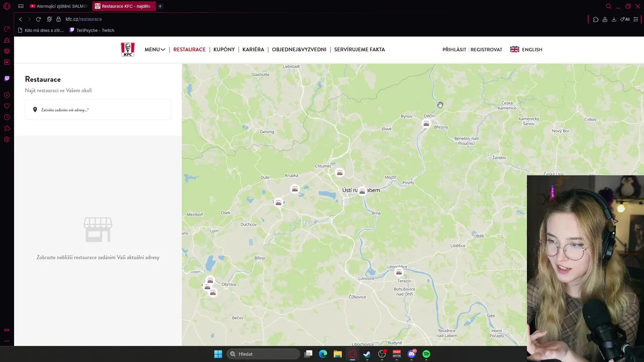Open Microsoft Edge from the taskbar
This screenshot has height=362, width=644.
[323, 354]
